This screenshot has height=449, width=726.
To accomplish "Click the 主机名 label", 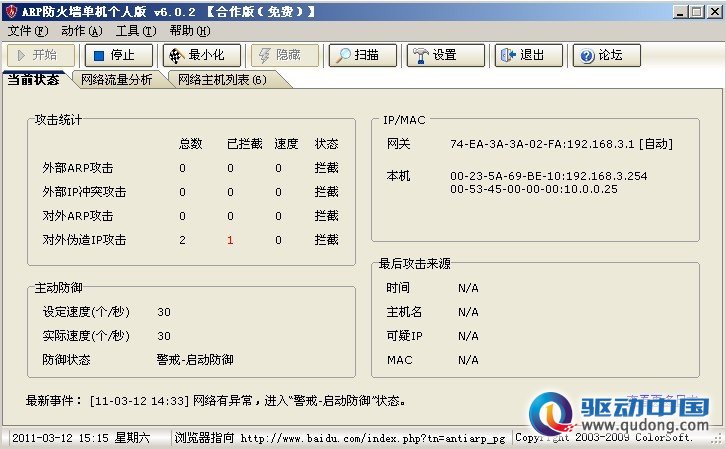I will click(404, 312).
